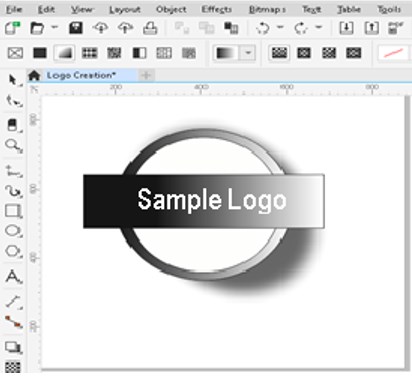Image resolution: width=412 pixels, height=377 pixels.
Task: Open the View menu
Action: [81, 9]
